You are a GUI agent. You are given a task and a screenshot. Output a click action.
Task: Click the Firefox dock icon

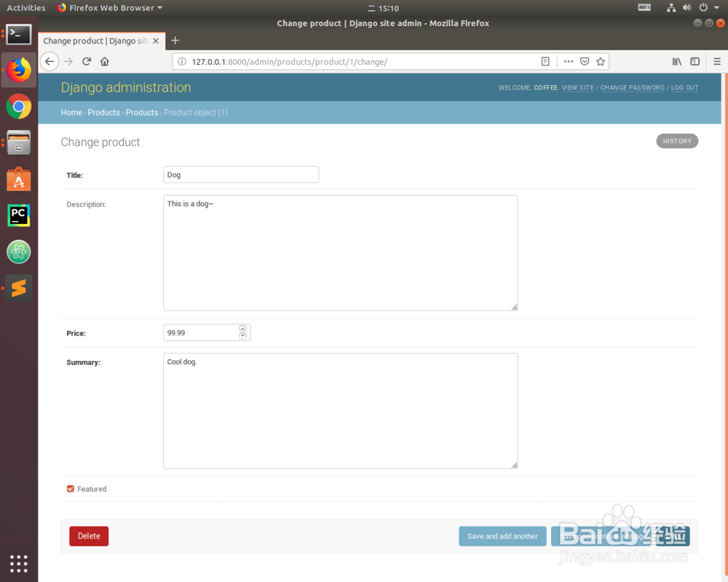click(x=19, y=70)
